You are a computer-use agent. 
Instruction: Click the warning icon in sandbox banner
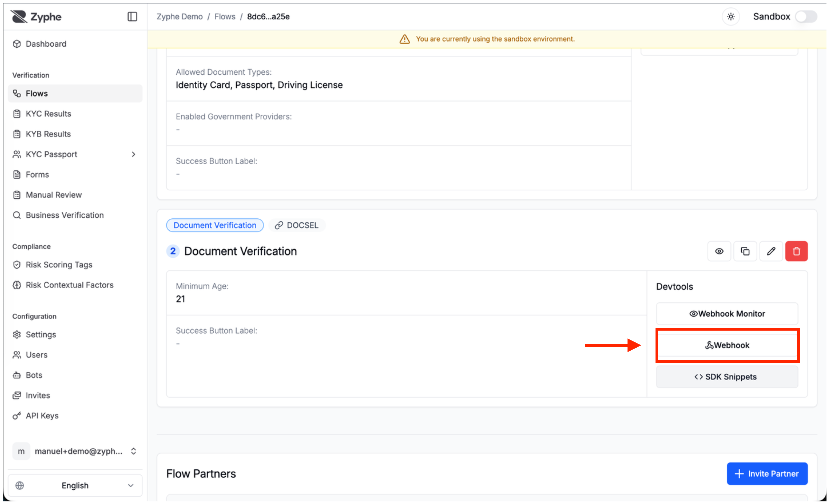coord(404,39)
